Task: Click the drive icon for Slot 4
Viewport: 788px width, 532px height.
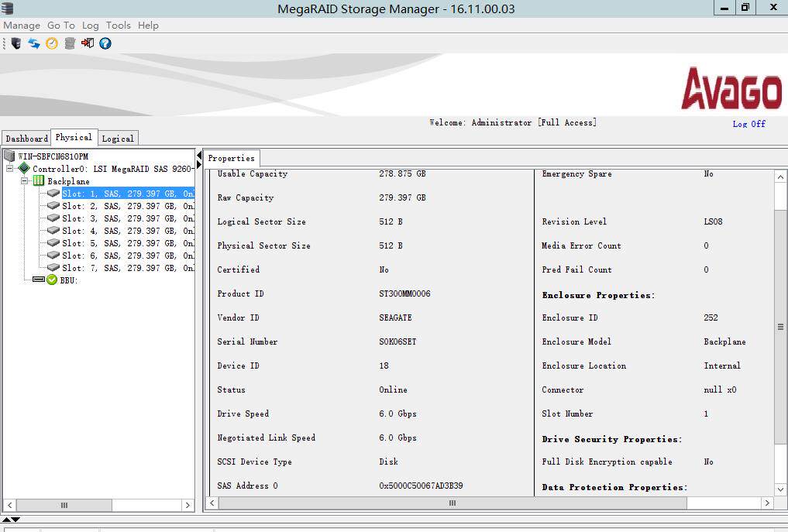Action: point(53,231)
